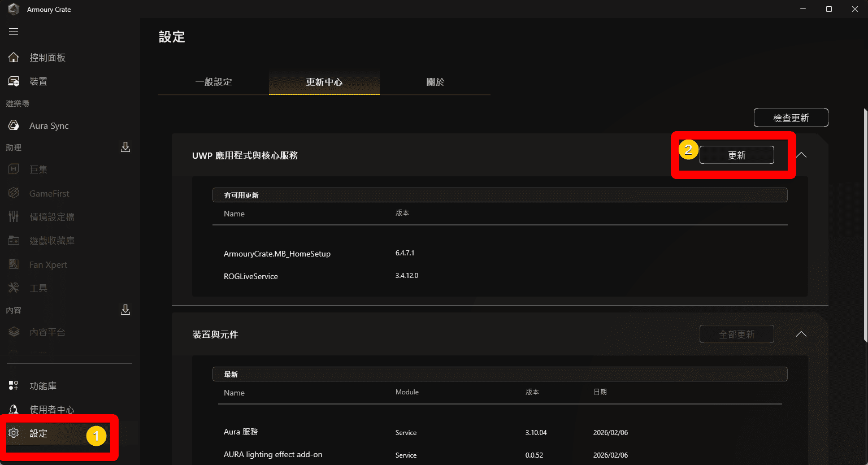Click the vertical scrollbar on right edge
The image size is (868, 465).
(865, 226)
